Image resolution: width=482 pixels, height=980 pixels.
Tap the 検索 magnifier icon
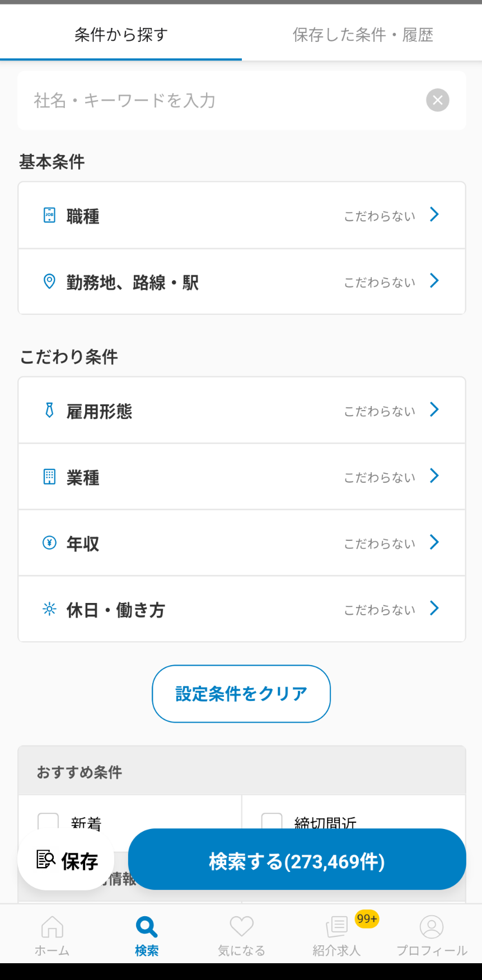[x=147, y=927]
